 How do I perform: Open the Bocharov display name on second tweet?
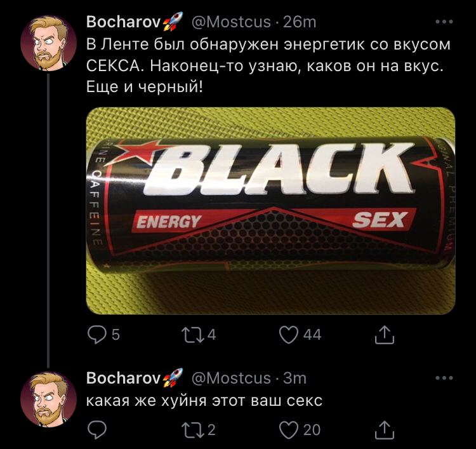tap(123, 379)
